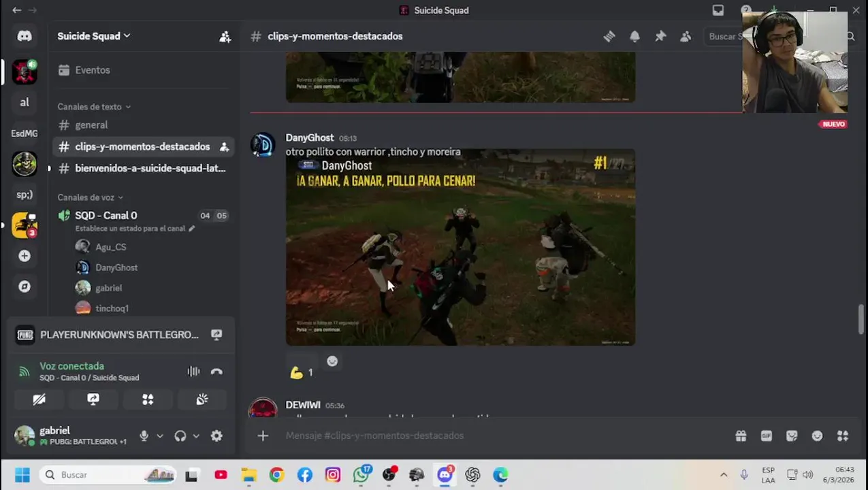The height and width of the screenshot is (490, 868).
Task: Deafen with headphones icon in user panel
Action: pyautogui.click(x=180, y=436)
